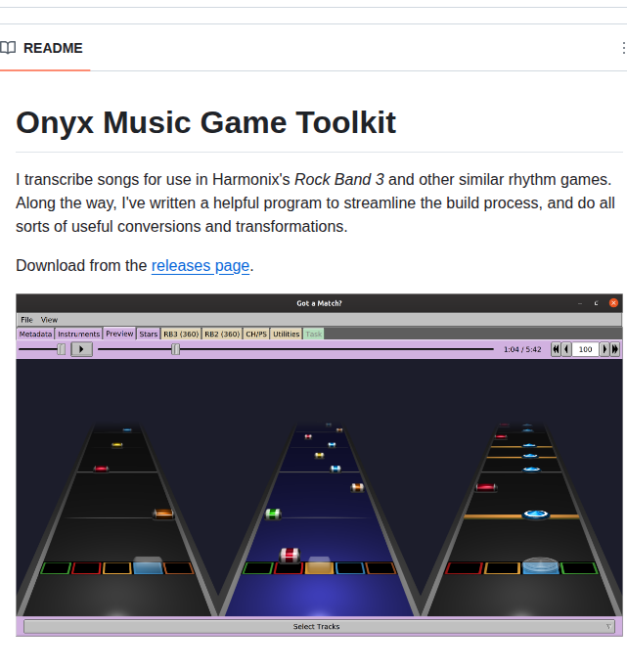Image resolution: width=627 pixels, height=672 pixels.
Task: Select the README tab
Action: click(x=45, y=48)
